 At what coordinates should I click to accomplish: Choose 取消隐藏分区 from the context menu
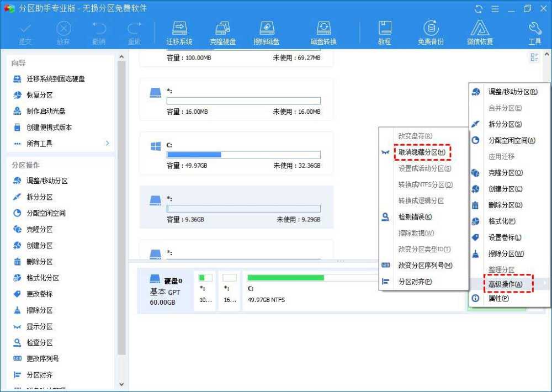[x=422, y=151]
